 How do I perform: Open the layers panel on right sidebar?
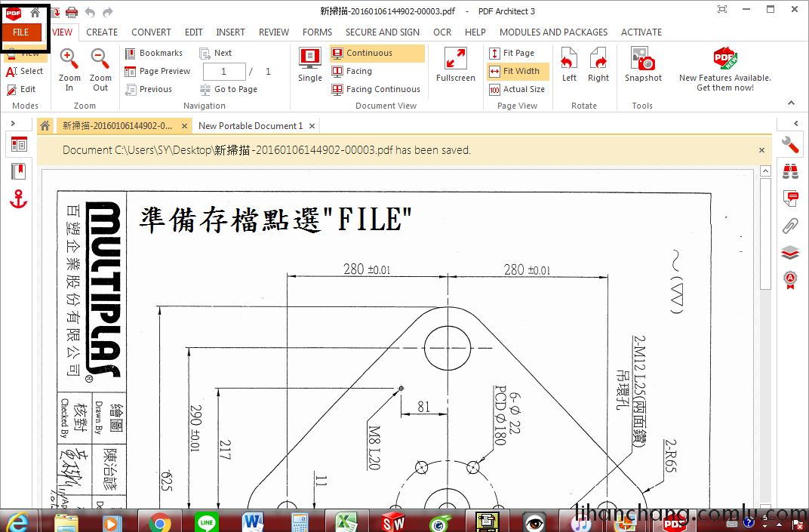[x=790, y=252]
